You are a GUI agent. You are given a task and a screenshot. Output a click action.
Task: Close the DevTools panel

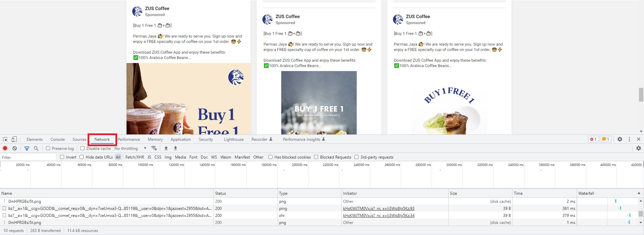point(639,139)
